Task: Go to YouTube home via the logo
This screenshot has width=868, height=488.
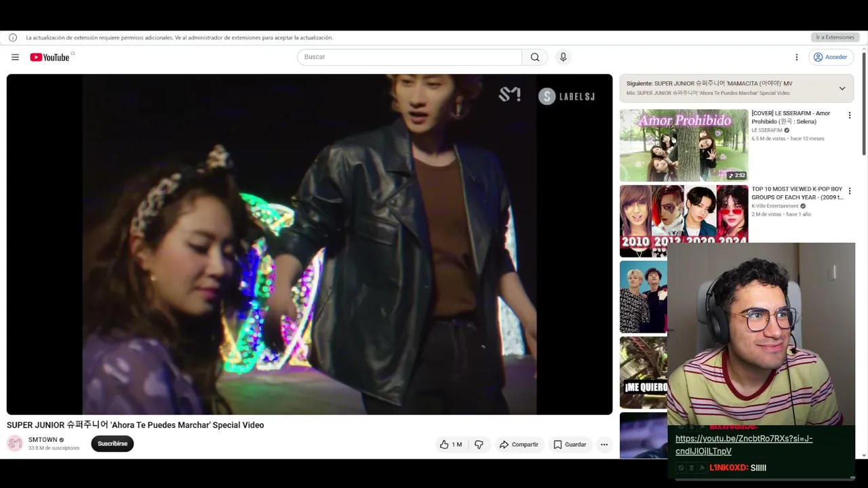Action: tap(50, 57)
